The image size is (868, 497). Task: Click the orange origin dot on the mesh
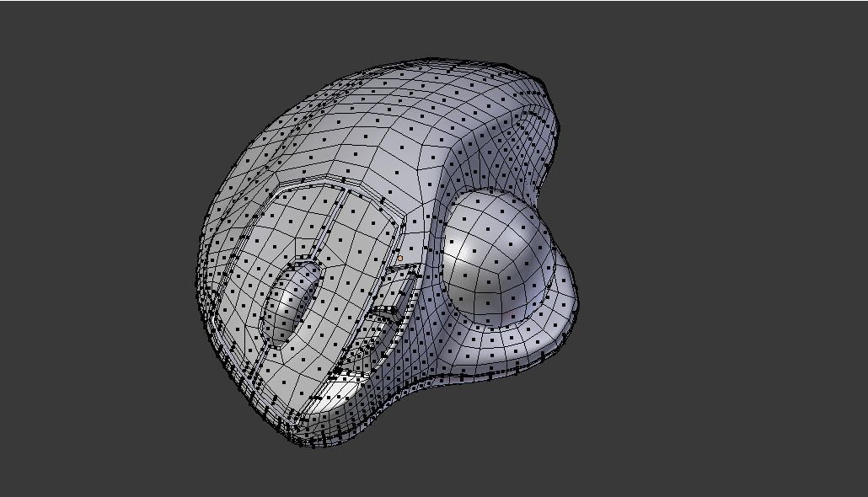pyautogui.click(x=399, y=259)
